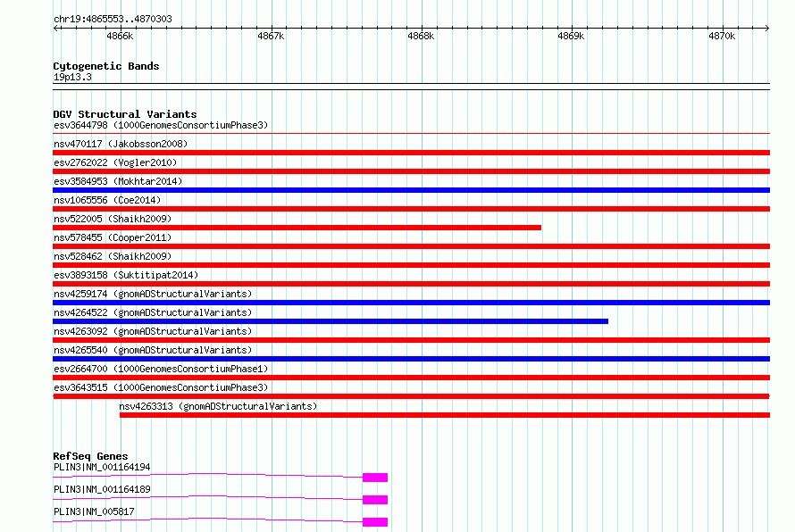Select the 4868k ruler mark
Image resolution: width=795 pixels, height=532 pixels.
(x=421, y=36)
